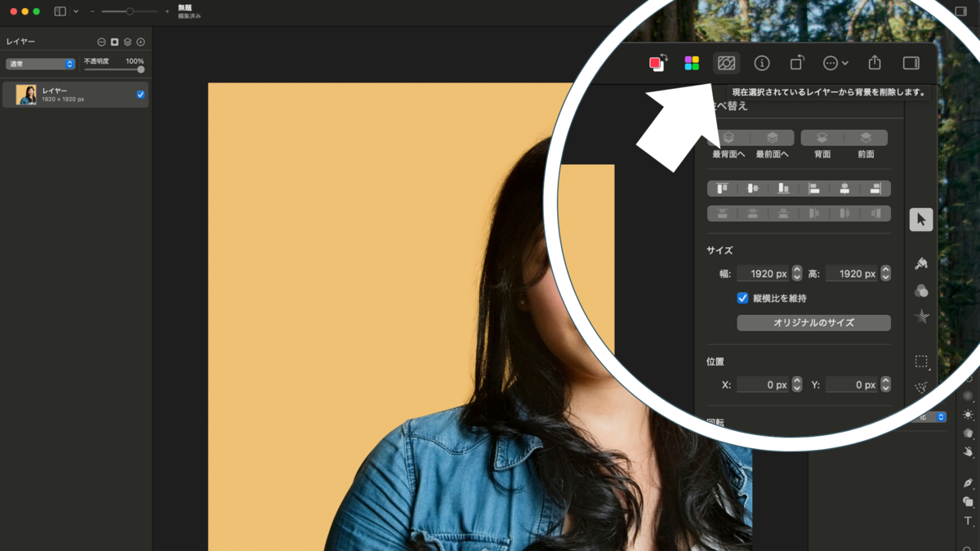Click the Y position stepper arrows
The height and width of the screenshot is (551, 980).
pyautogui.click(x=885, y=384)
